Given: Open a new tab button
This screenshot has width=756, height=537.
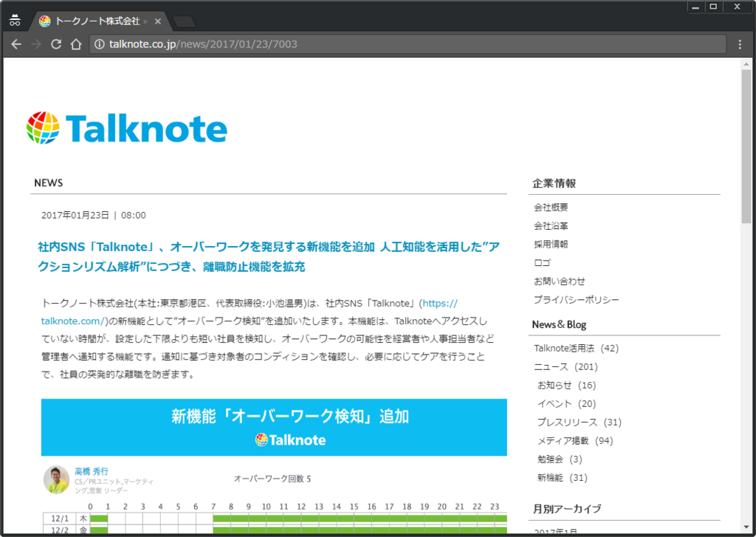Looking at the screenshot, I should [x=184, y=21].
